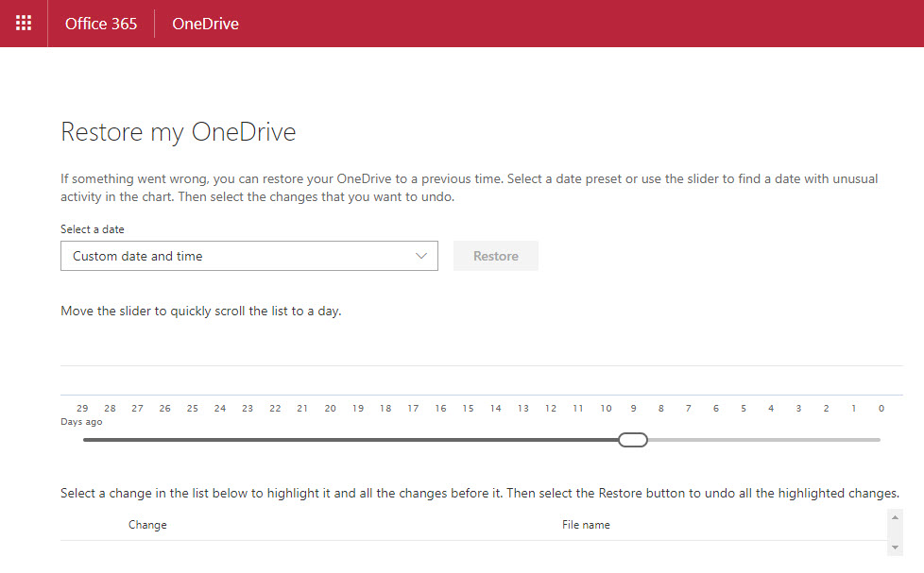The image size is (924, 573).
Task: Click the day 0 label on chart axis
Action: point(881,408)
